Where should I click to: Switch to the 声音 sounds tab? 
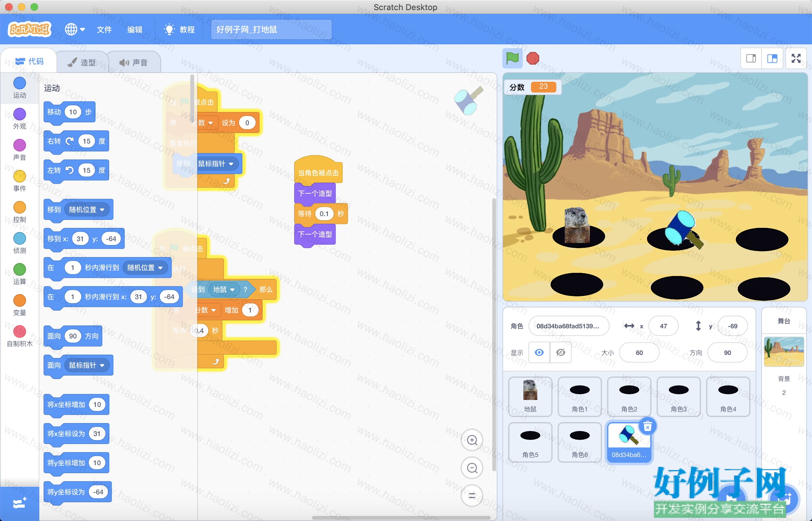tap(134, 62)
